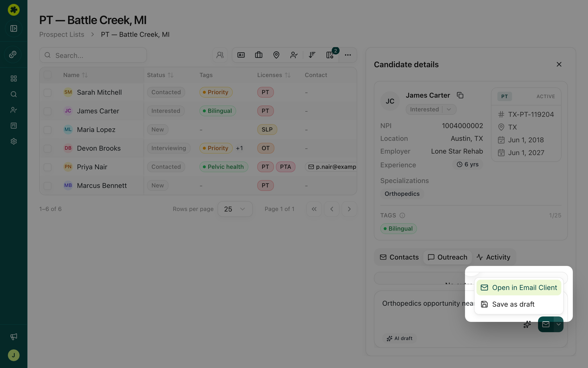Click Sarah Mitchell's Priority tag
The height and width of the screenshot is (368, 588).
(216, 92)
